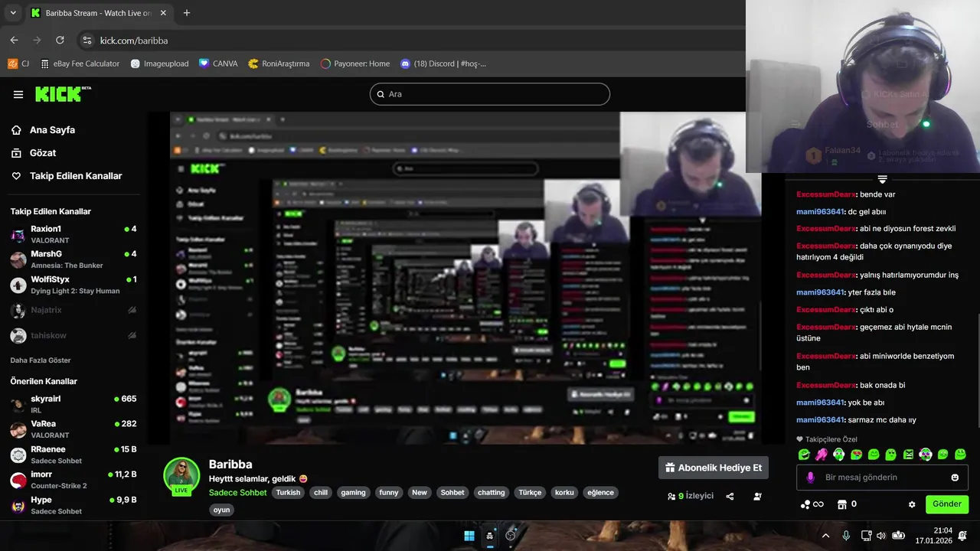Open the CANVA bookmark
The width and height of the screenshot is (980, 551).
click(x=218, y=64)
